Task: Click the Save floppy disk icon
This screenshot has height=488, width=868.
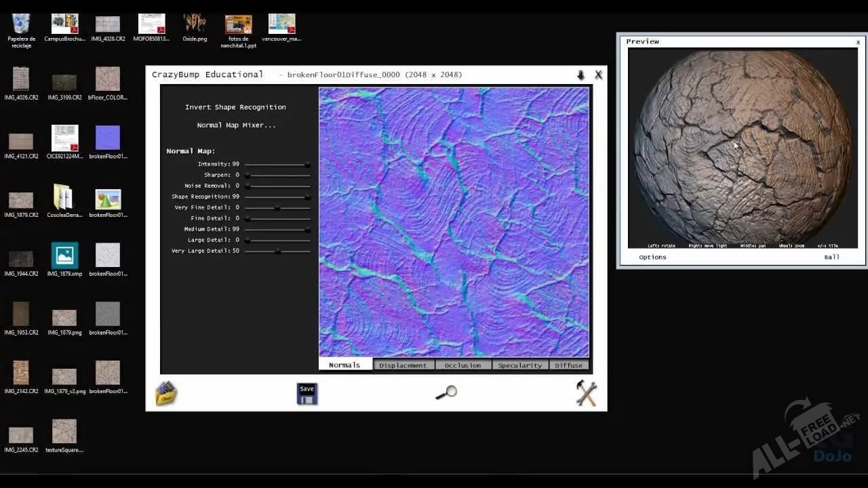Action: coord(307,394)
